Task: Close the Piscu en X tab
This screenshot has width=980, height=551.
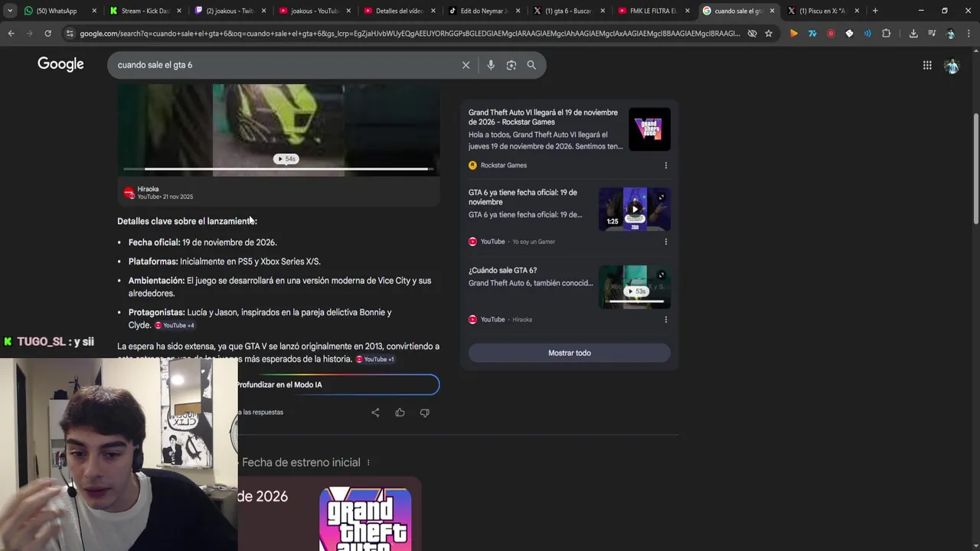Action: 857,11
